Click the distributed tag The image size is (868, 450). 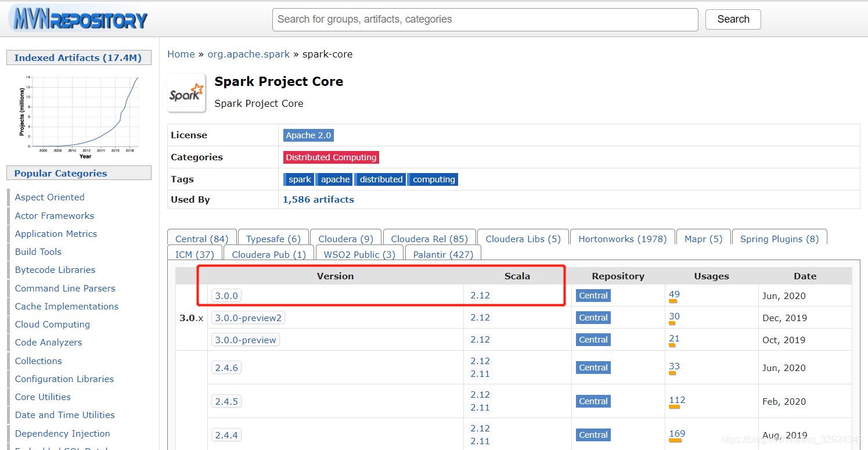coord(380,179)
